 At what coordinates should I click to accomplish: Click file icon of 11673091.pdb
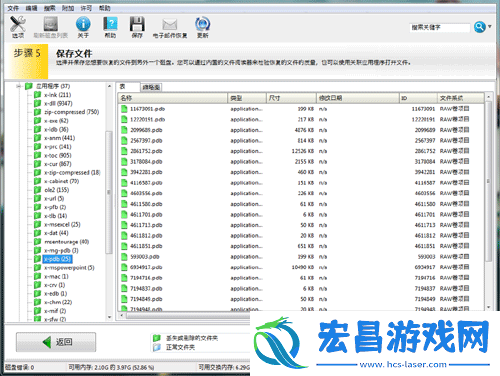(124, 109)
